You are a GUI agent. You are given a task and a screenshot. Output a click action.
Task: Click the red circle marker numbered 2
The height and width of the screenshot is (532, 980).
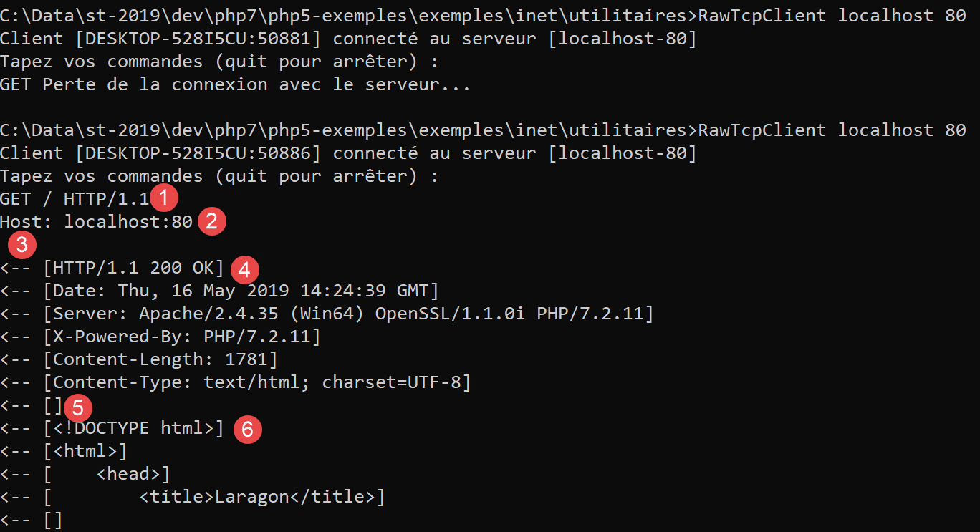click(211, 221)
